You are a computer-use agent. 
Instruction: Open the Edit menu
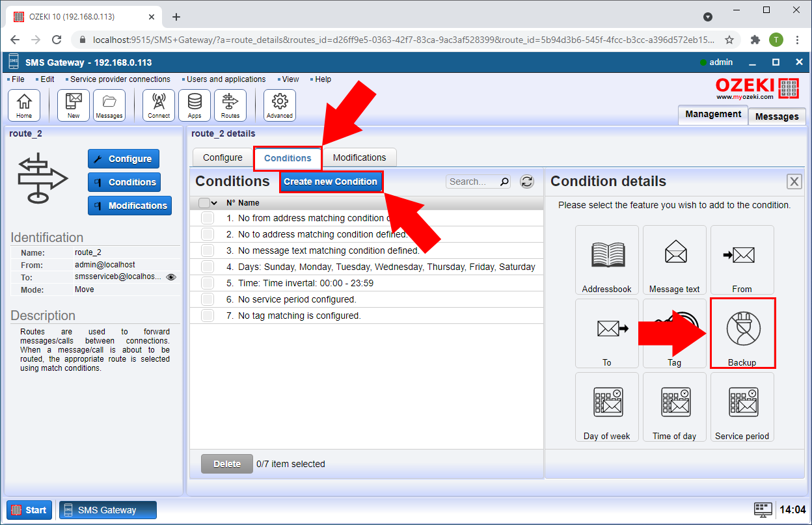click(47, 79)
